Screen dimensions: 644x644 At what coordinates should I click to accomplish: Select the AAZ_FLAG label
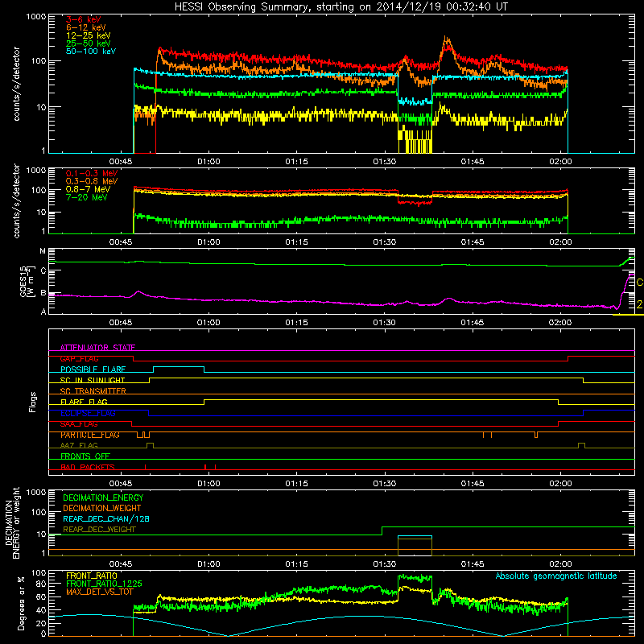coord(79,445)
